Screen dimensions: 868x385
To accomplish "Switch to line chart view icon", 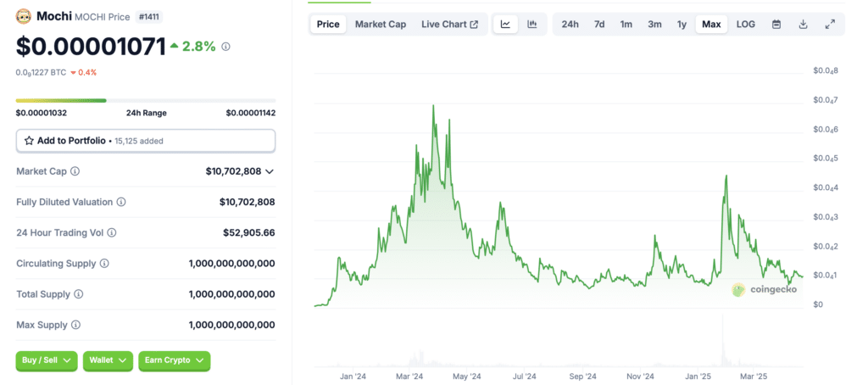I will [505, 25].
